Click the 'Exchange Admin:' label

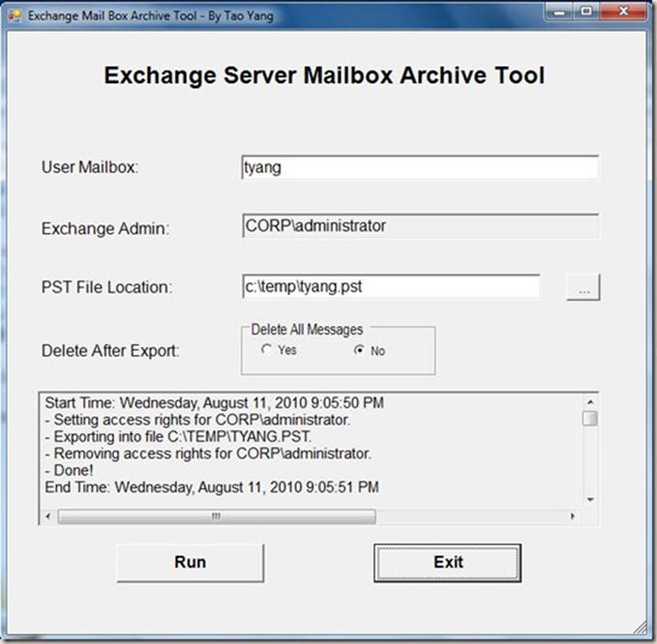(x=105, y=228)
